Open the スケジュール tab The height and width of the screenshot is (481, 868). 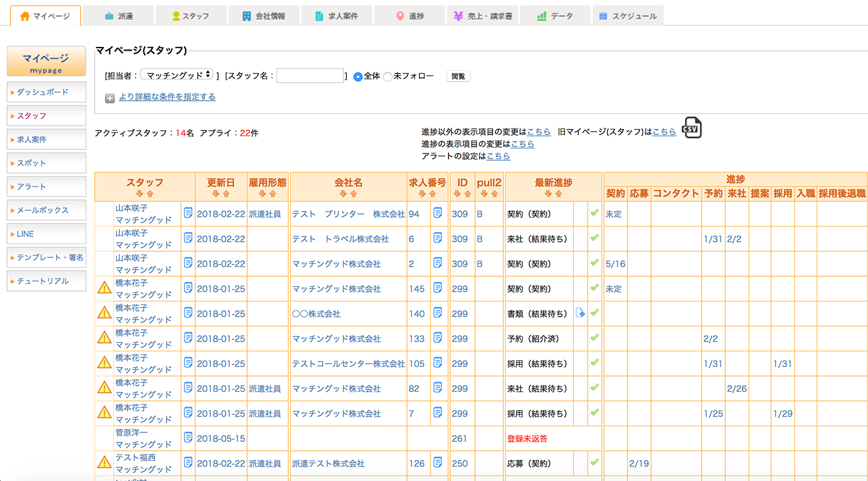pos(628,16)
